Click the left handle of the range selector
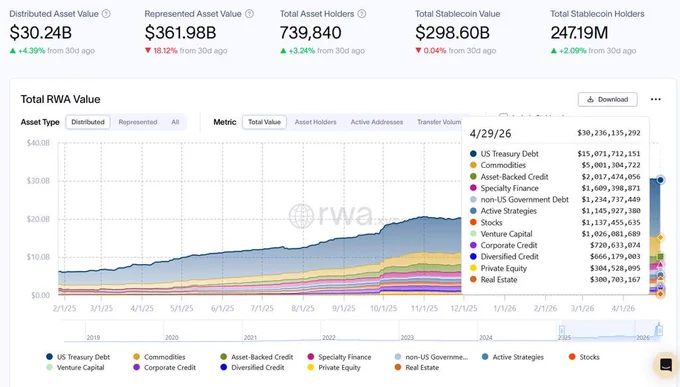 coord(562,331)
